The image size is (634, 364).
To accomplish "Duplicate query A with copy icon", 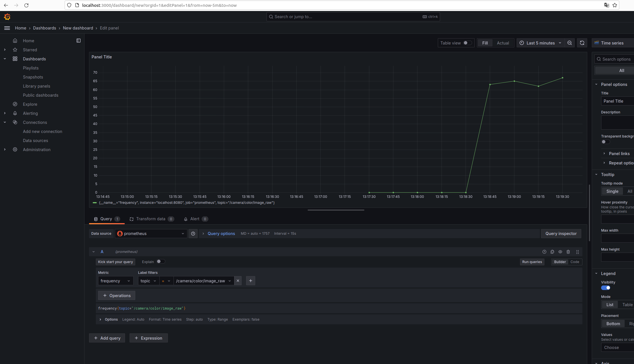I will pyautogui.click(x=552, y=252).
